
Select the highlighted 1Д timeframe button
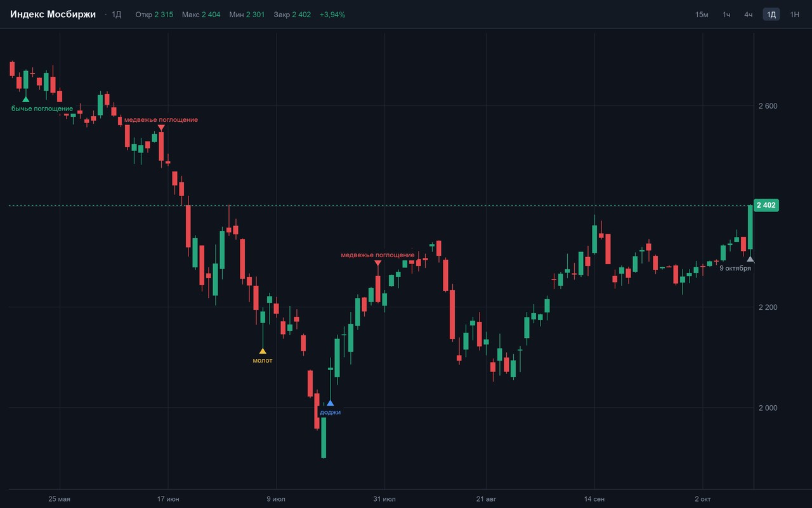pos(771,15)
